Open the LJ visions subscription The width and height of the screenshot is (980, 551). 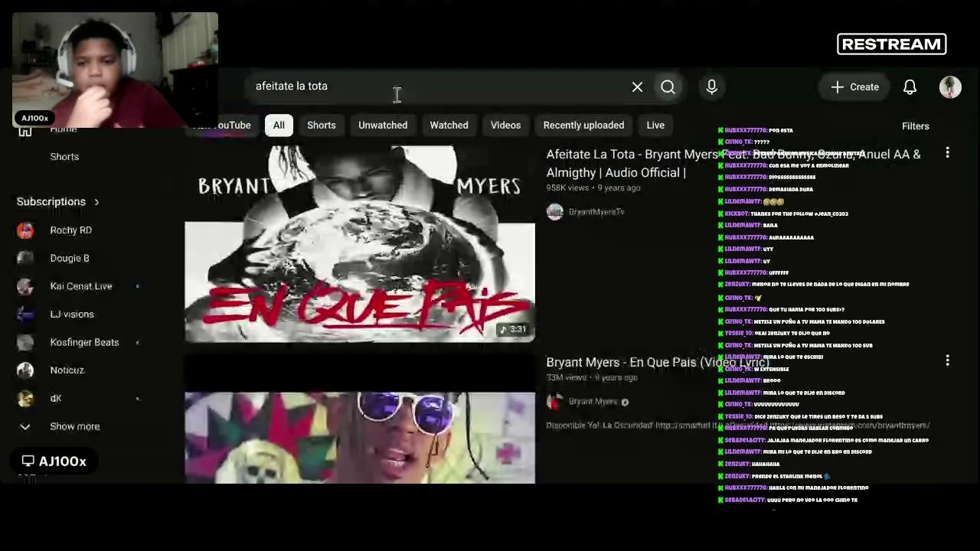click(x=72, y=315)
